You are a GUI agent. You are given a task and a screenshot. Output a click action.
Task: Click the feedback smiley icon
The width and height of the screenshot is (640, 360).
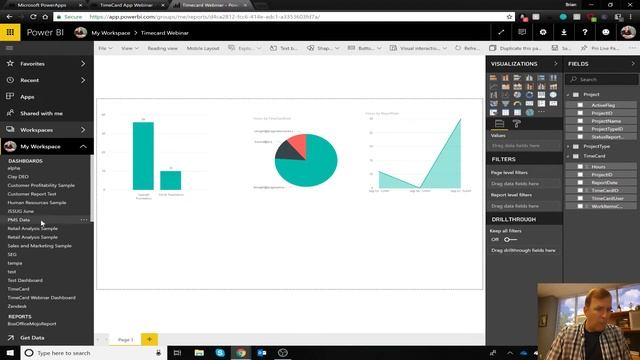(606, 32)
